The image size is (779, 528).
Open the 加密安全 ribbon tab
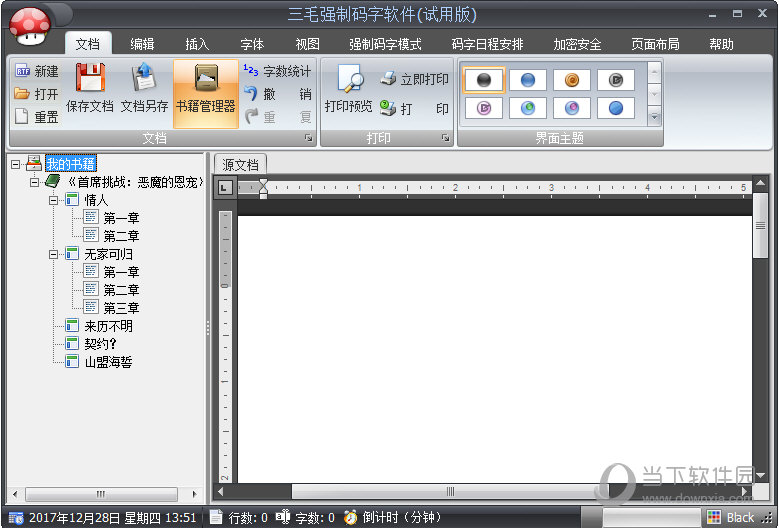click(x=577, y=44)
